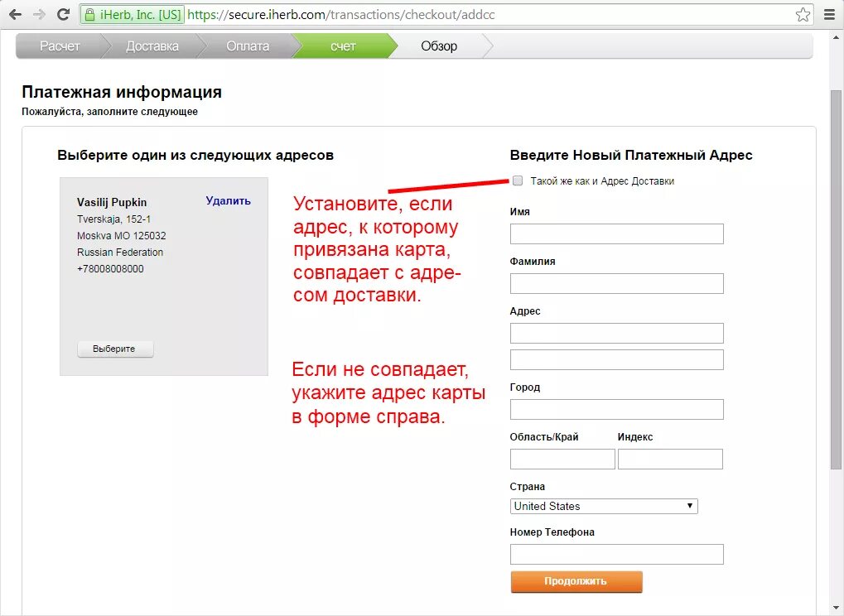Click the Фамилия input field

617,283
